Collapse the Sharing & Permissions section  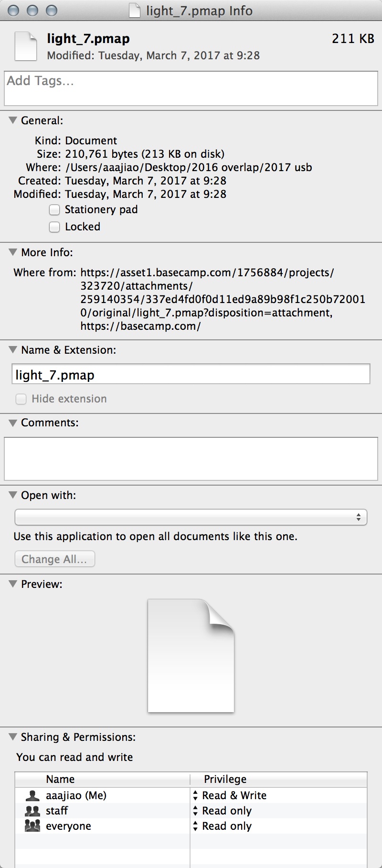point(13,737)
